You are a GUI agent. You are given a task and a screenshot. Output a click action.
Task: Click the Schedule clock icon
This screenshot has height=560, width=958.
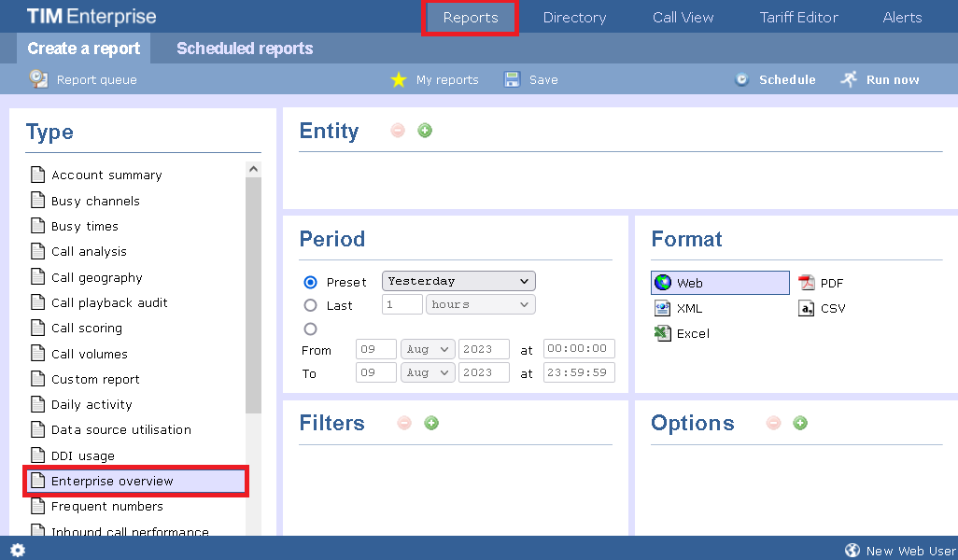point(742,79)
